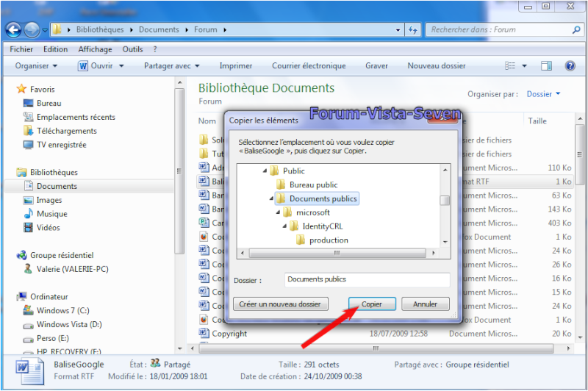
Task: Click the Vidéos film icon
Action: click(x=28, y=228)
